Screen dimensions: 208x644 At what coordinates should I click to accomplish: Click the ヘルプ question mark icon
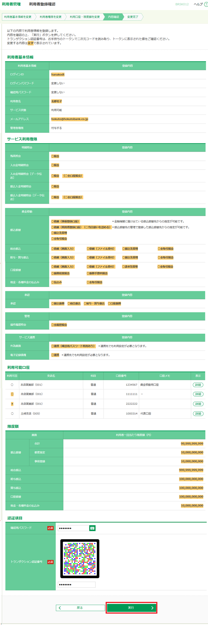[206, 4]
